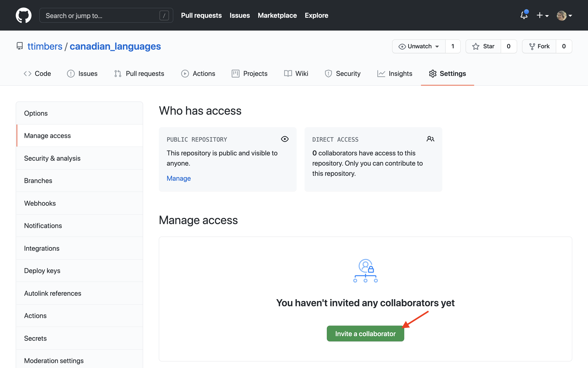Open Notifications settings
Viewport: 588px width, 368px height.
(79, 226)
